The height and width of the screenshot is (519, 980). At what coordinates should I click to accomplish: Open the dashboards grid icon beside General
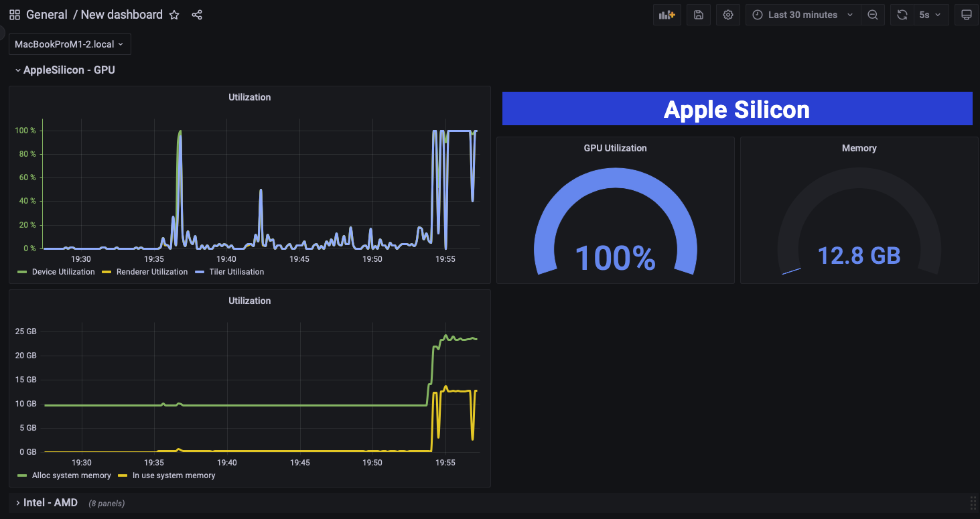[14, 15]
